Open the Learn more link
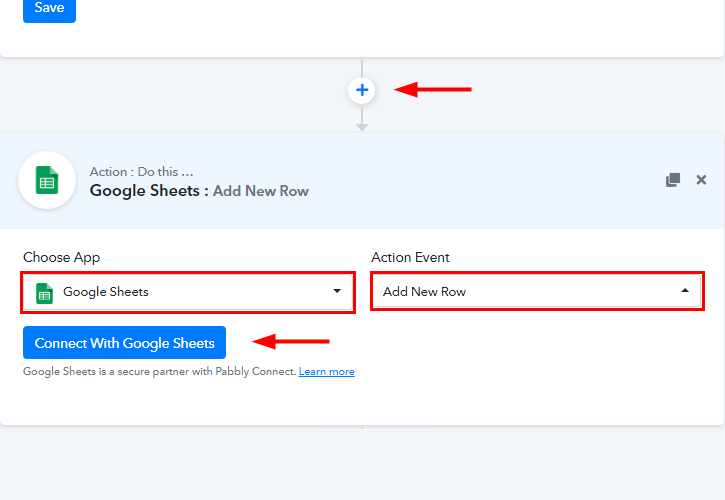The image size is (725, 500). [x=326, y=371]
